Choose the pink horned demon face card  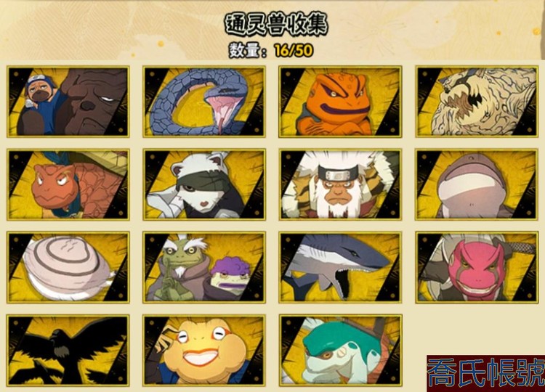(x=477, y=267)
